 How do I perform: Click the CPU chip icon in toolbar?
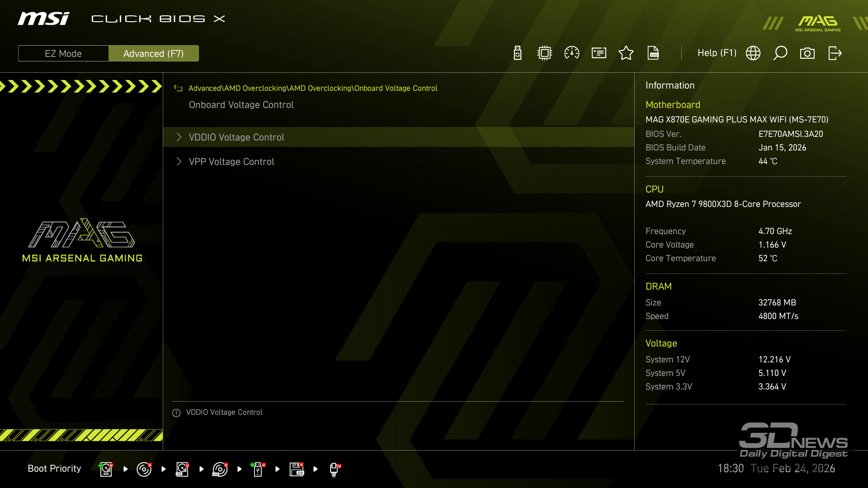tap(545, 53)
